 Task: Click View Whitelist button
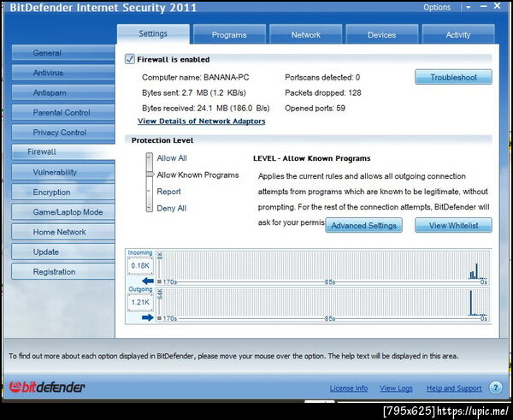(x=453, y=225)
